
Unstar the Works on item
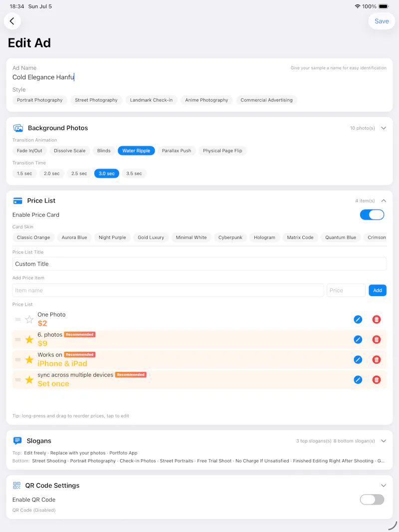pyautogui.click(x=29, y=359)
